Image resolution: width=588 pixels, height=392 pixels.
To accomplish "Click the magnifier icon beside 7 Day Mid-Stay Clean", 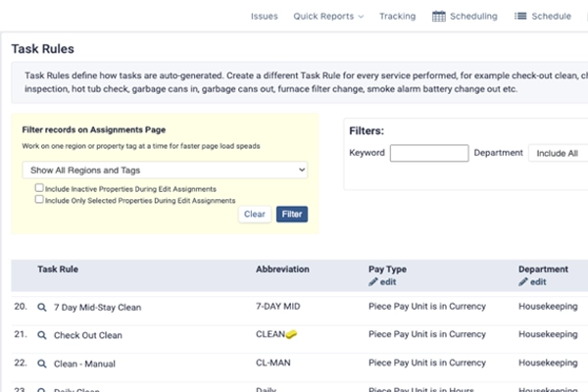I will (x=42, y=307).
